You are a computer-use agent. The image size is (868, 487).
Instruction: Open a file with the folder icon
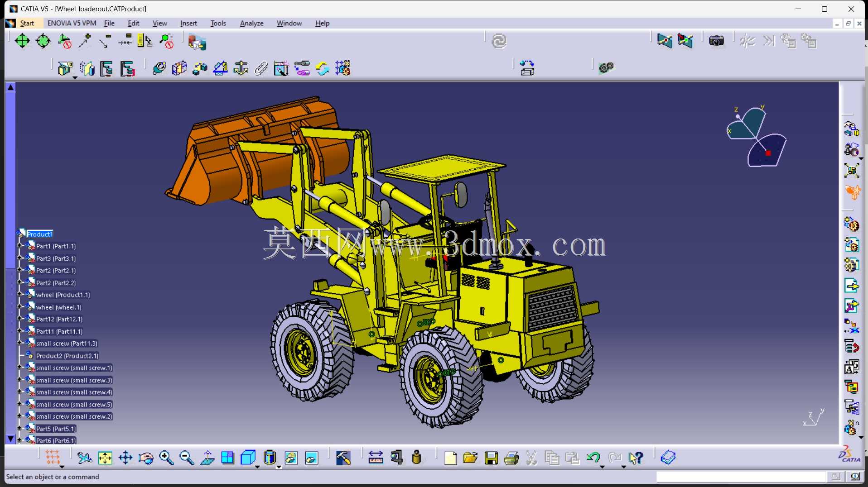coord(470,458)
